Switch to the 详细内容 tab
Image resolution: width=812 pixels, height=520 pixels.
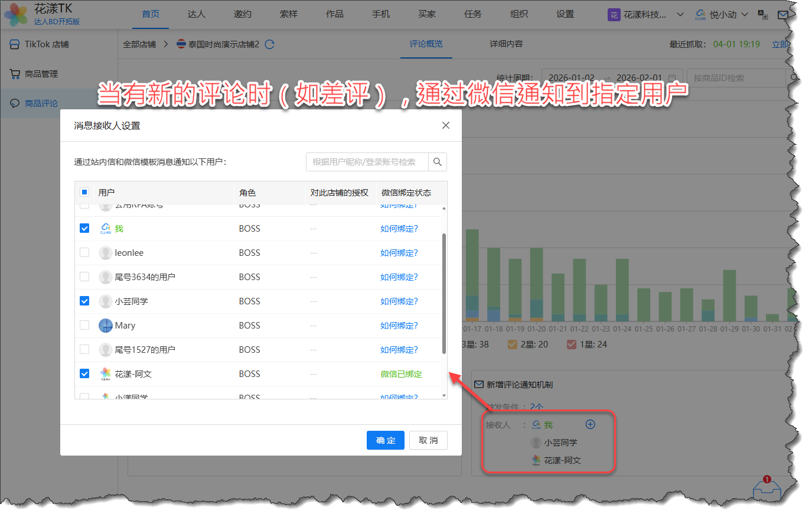coord(506,44)
